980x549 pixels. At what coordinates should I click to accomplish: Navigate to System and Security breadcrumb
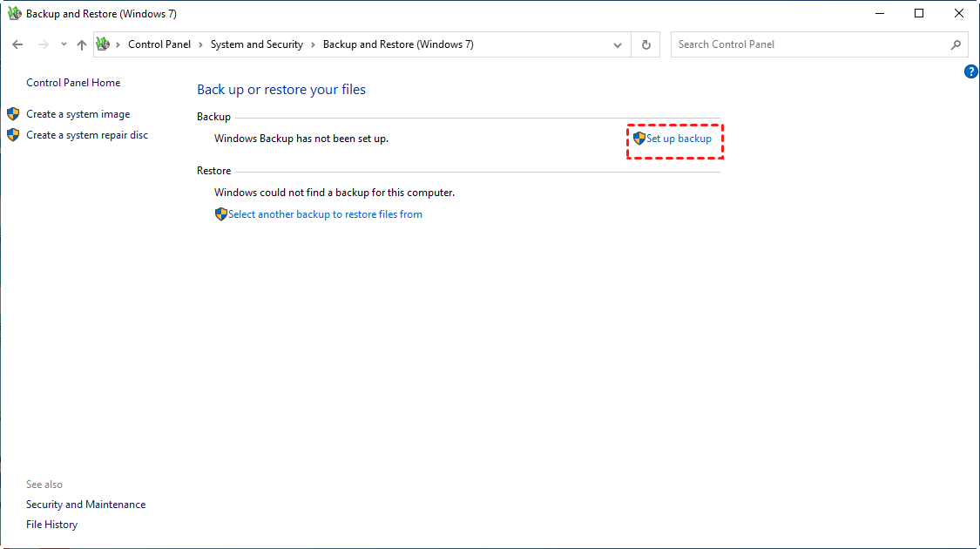pyautogui.click(x=257, y=44)
